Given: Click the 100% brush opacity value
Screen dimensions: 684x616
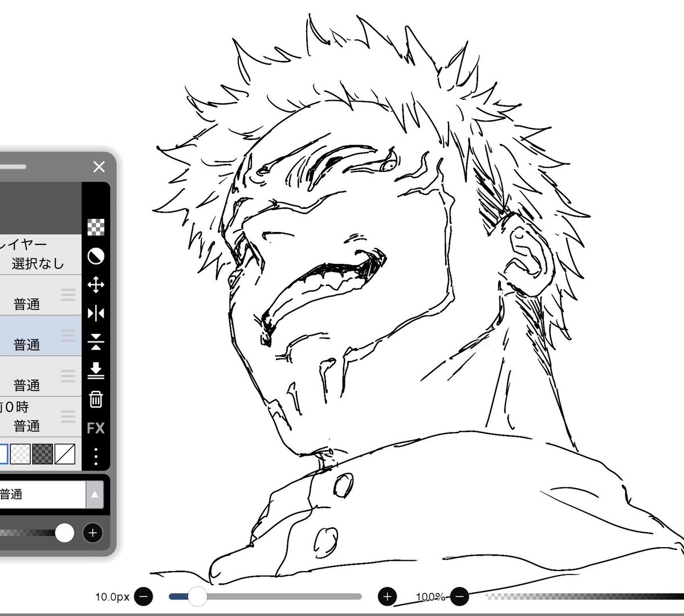Looking at the screenshot, I should click(430, 597).
